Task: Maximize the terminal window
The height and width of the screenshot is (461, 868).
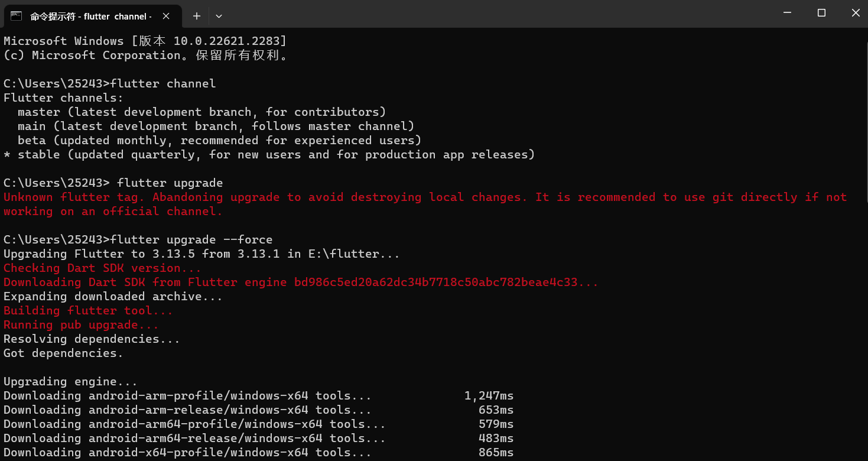Action: (x=821, y=12)
